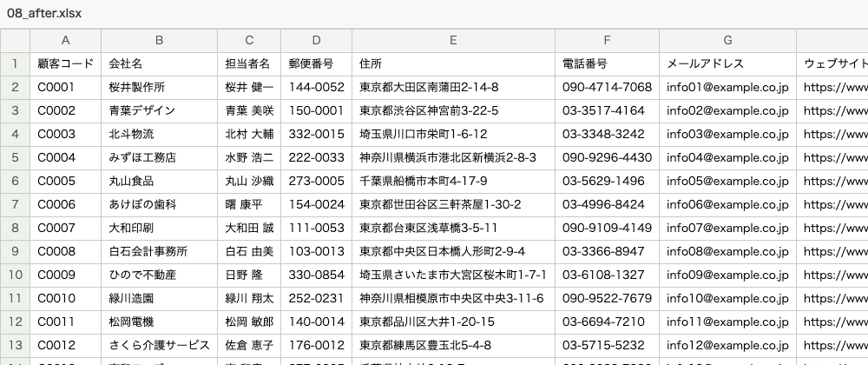Viewport: 868px width, 365px height.
Task: Select cell containing C0004
Action: 65,158
